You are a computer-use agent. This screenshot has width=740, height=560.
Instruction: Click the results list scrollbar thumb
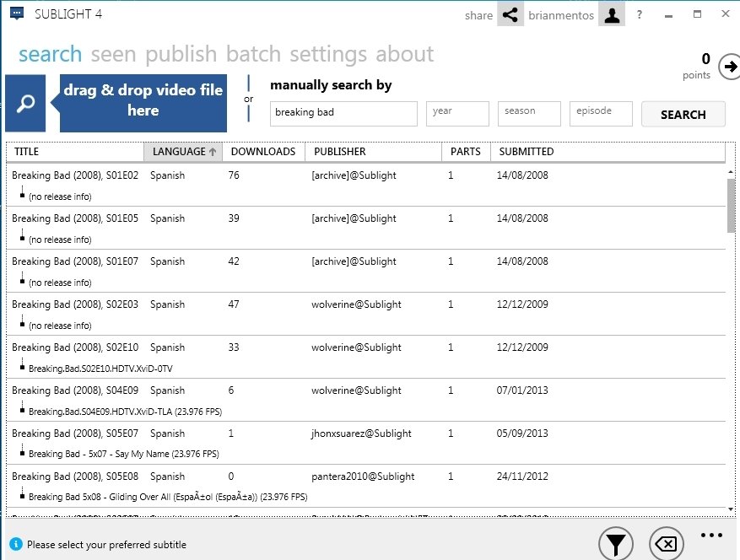tap(731, 206)
